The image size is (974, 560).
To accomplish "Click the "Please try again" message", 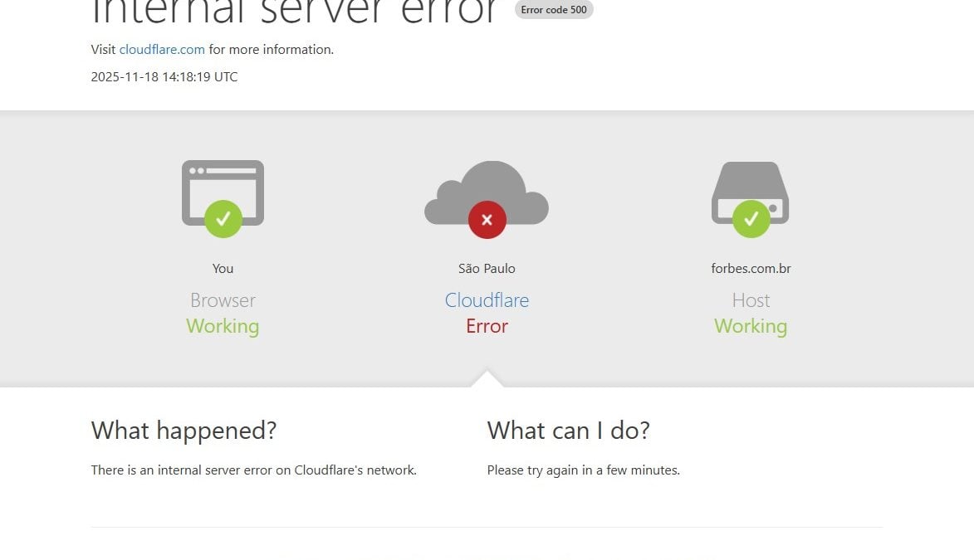I will 583,470.
